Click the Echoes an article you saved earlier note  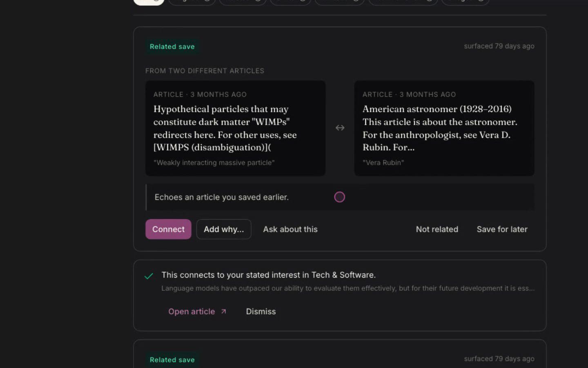pos(222,197)
